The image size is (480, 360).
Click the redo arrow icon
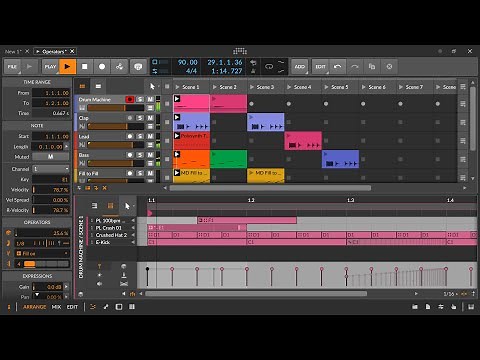pos(355,66)
